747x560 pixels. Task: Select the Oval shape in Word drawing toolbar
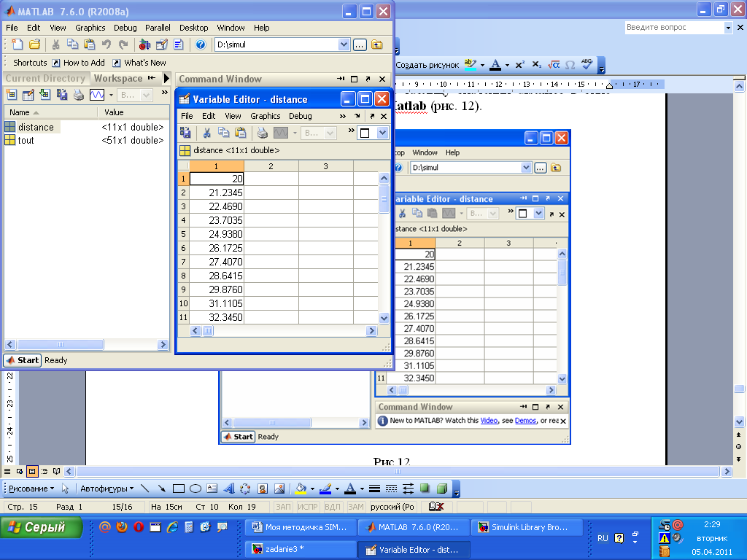pos(196,489)
